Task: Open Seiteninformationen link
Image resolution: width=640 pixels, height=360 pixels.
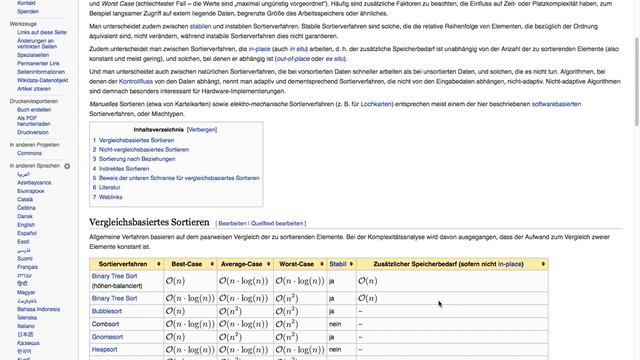Action: pyautogui.click(x=41, y=72)
